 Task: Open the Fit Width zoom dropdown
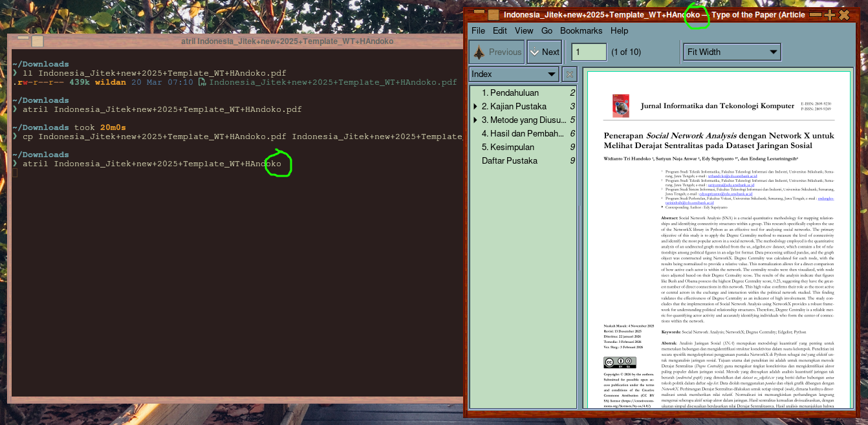click(732, 52)
